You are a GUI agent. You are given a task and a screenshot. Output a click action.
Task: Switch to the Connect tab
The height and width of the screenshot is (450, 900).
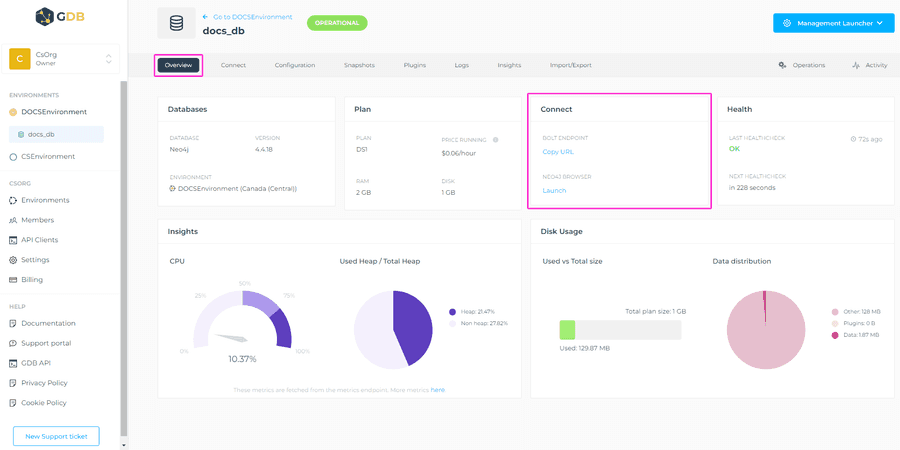[233, 65]
